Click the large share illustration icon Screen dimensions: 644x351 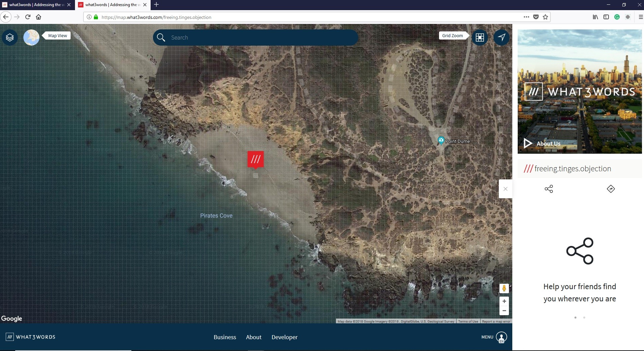coord(580,251)
